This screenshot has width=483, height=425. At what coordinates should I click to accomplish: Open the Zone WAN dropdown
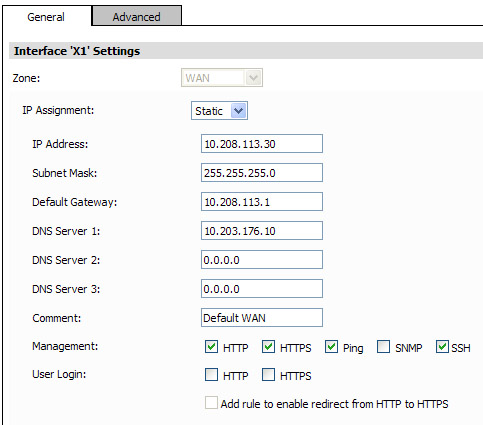click(222, 78)
